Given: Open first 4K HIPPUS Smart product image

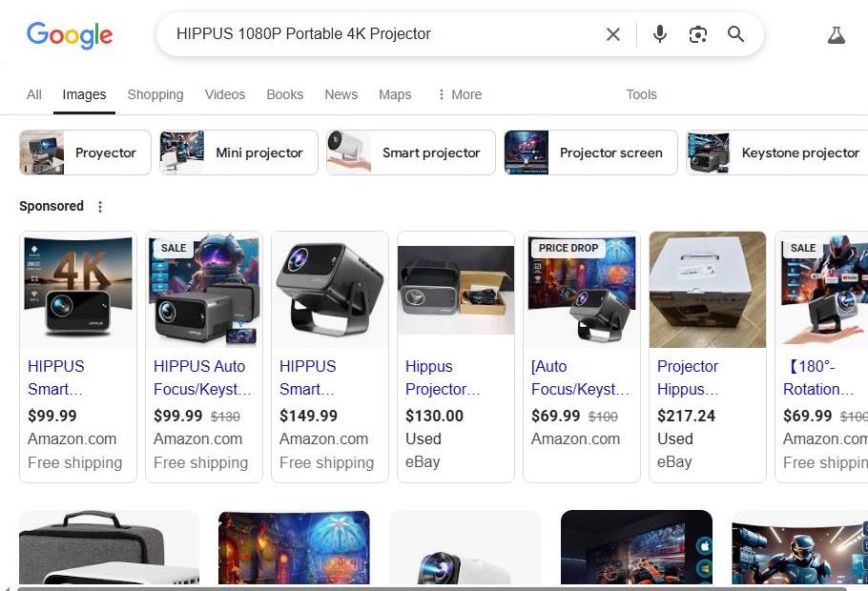Looking at the screenshot, I should point(78,290).
